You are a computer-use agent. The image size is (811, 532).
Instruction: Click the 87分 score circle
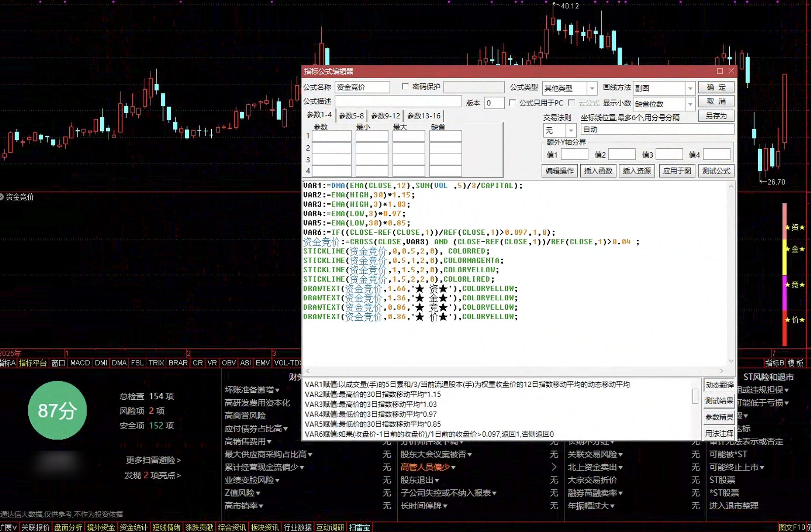(57, 411)
